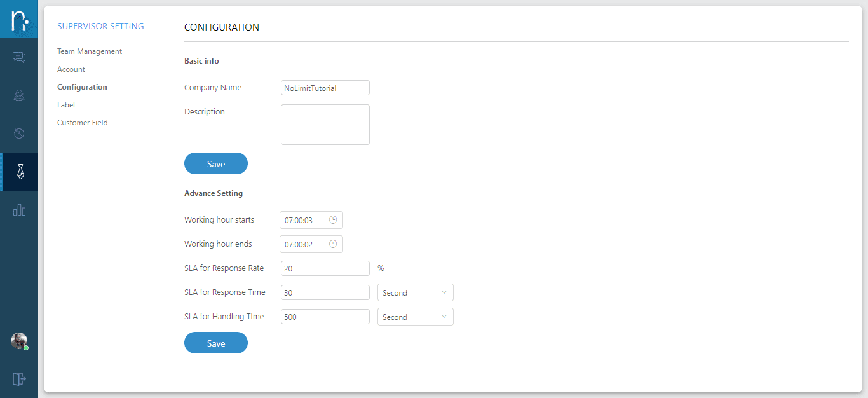Open the bar chart analytics icon
The height and width of the screenshot is (398, 868).
tap(19, 210)
